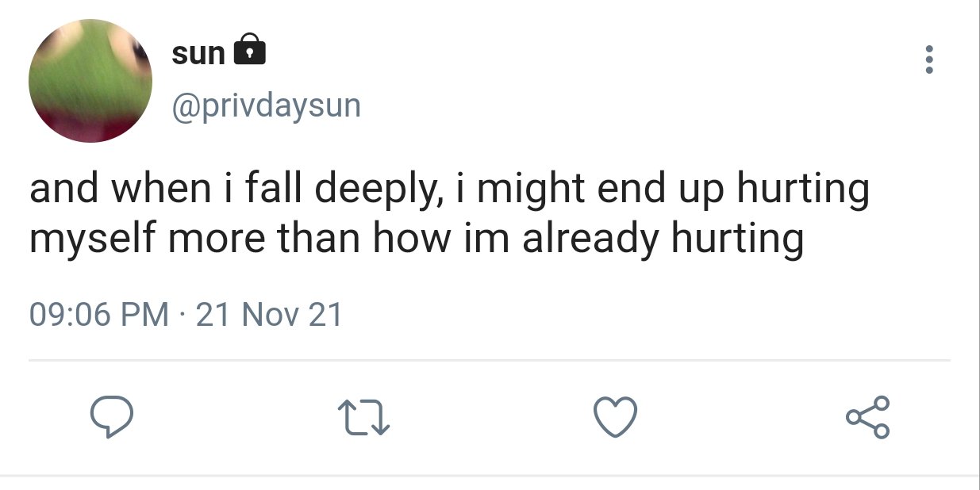Retweet this post using the arrows icon
Viewport: 980px width, 490px height.
point(364,418)
